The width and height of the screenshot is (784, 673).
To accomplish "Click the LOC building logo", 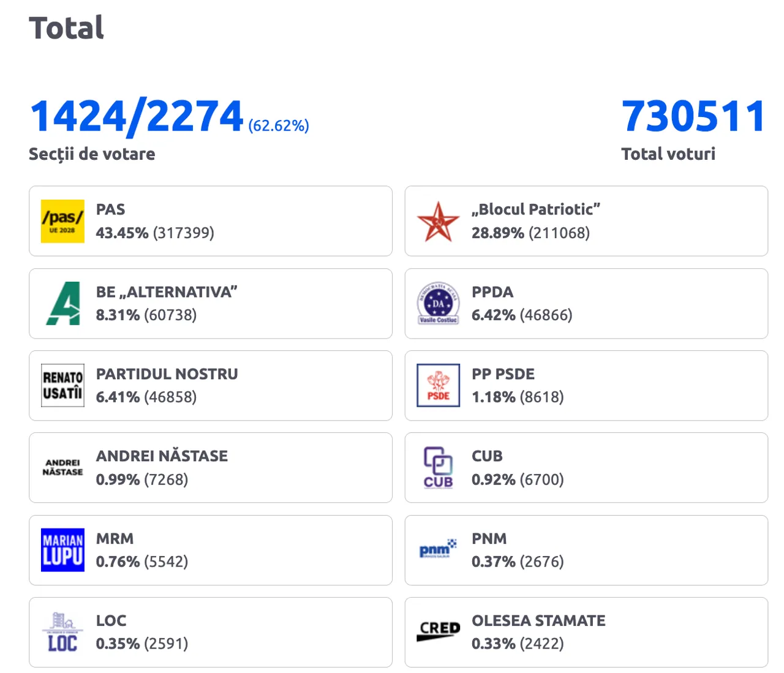I will (x=62, y=632).
